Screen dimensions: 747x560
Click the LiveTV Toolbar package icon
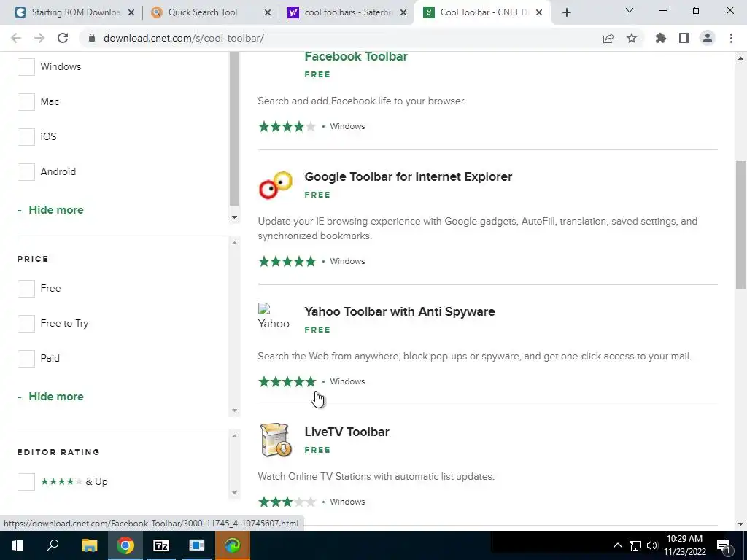point(275,440)
